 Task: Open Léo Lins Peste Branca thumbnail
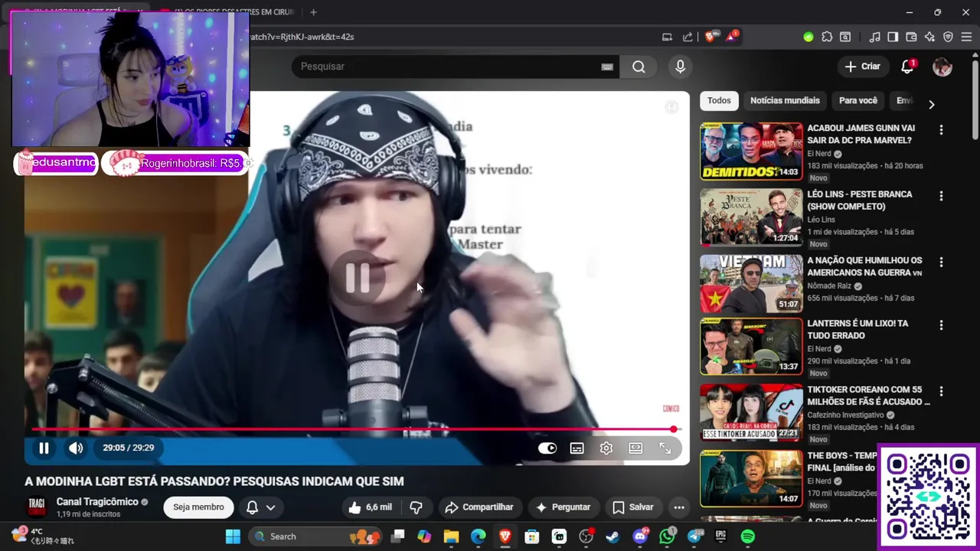tap(751, 217)
